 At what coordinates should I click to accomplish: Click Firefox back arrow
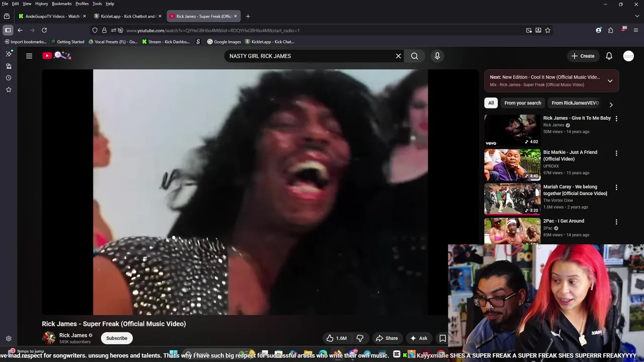[x=20, y=30]
